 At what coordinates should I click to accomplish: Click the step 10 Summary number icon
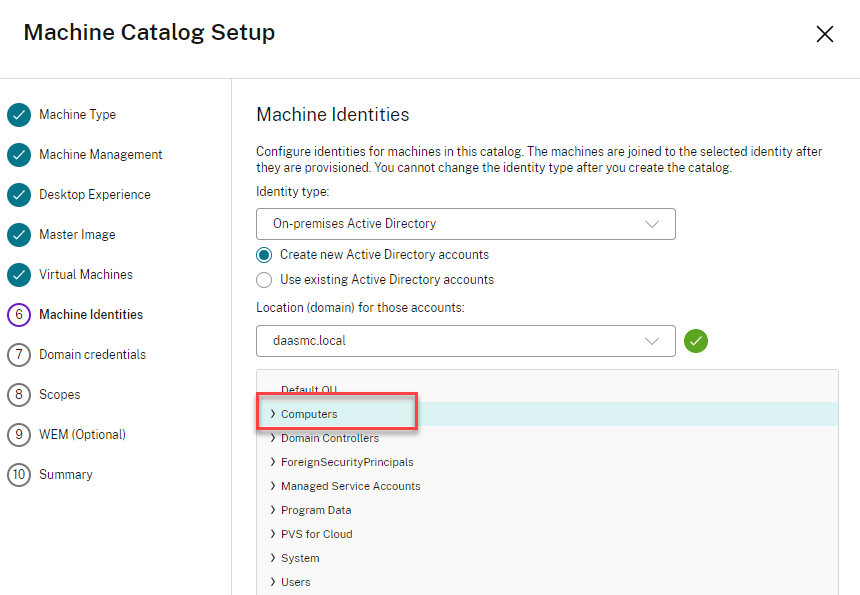coord(19,475)
